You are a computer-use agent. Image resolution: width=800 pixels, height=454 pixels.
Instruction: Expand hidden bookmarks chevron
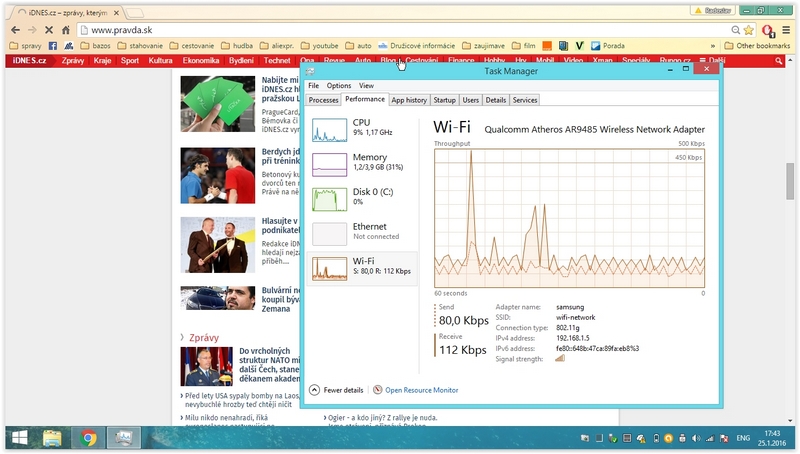pyautogui.click(x=713, y=46)
